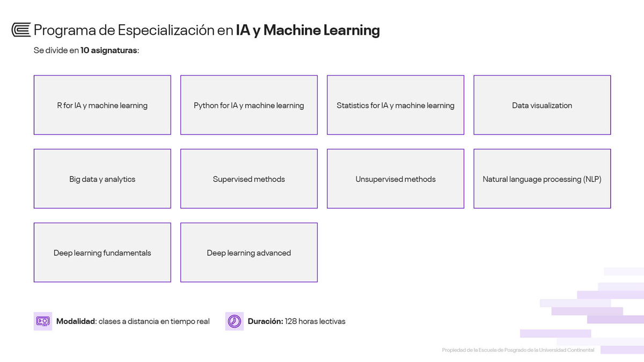Click the '10 asignaturas' bold text
This screenshot has width=644, height=362.
(x=109, y=50)
